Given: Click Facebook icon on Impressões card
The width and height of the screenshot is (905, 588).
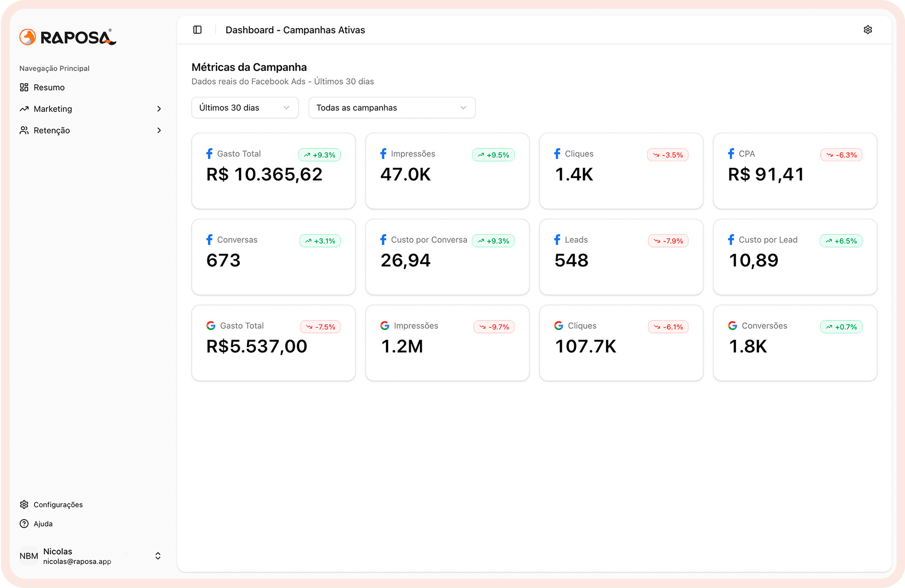Looking at the screenshot, I should tap(383, 154).
